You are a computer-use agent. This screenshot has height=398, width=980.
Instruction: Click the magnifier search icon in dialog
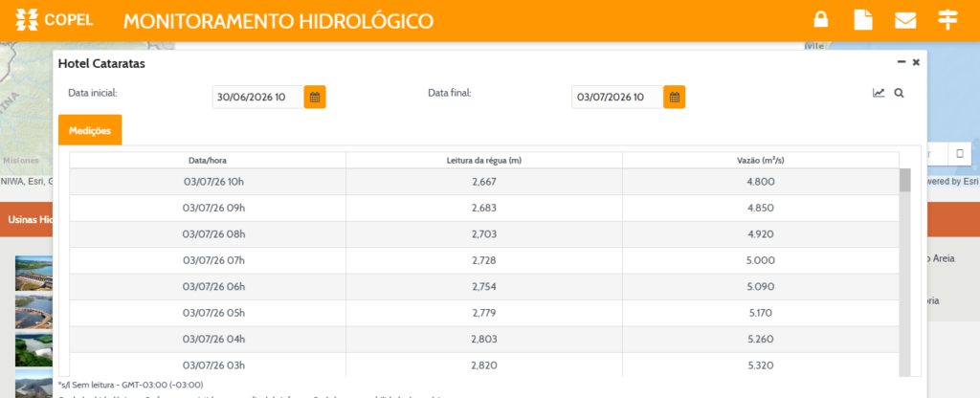(x=899, y=93)
